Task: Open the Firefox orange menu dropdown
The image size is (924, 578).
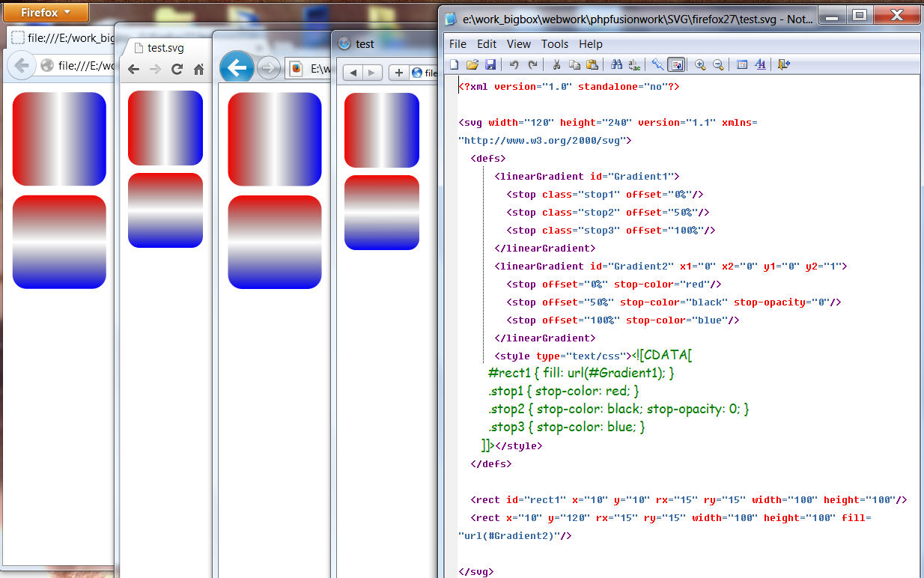Action: tap(45, 13)
